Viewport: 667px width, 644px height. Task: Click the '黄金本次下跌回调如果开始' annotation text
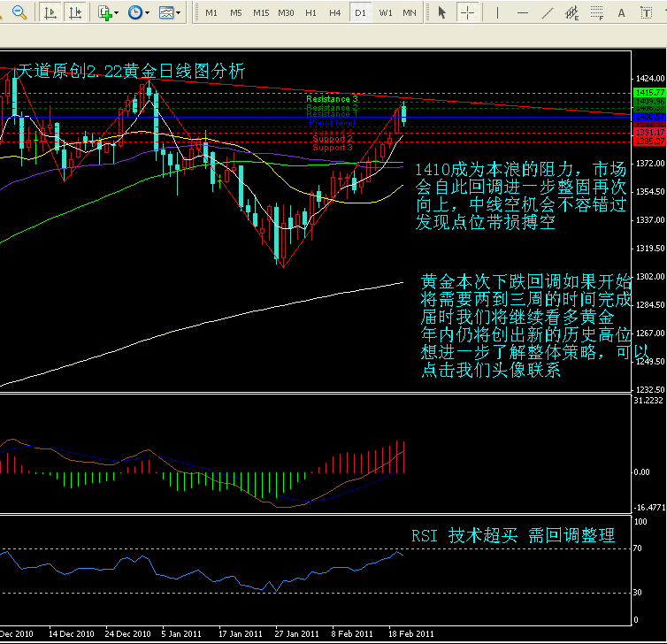click(x=526, y=281)
